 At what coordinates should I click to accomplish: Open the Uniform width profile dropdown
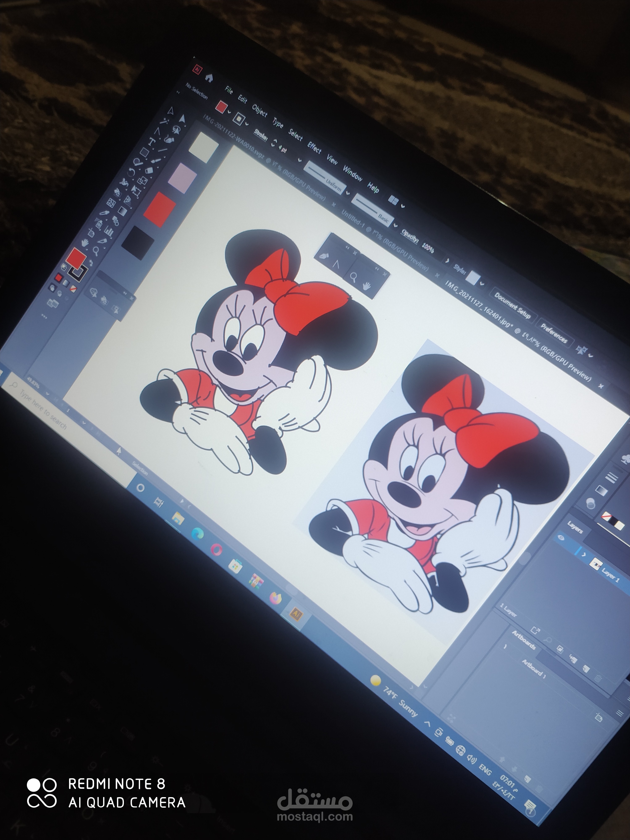coord(348,193)
